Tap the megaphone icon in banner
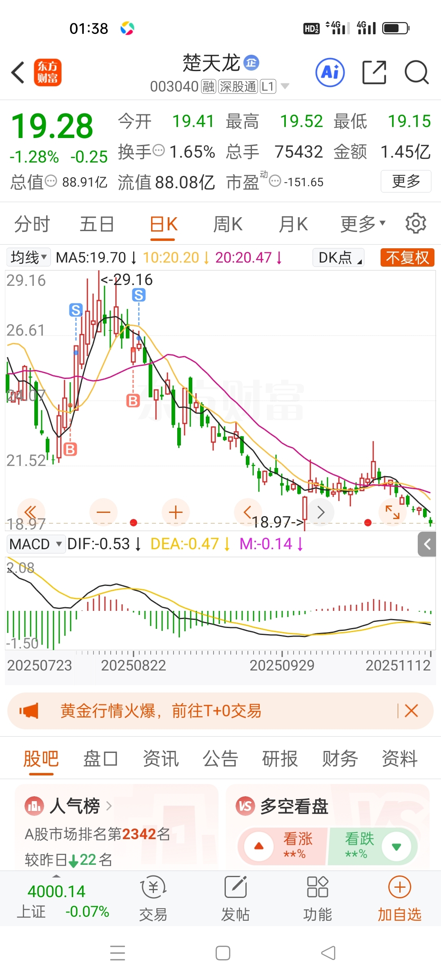This screenshot has height=980, width=441. 29,711
